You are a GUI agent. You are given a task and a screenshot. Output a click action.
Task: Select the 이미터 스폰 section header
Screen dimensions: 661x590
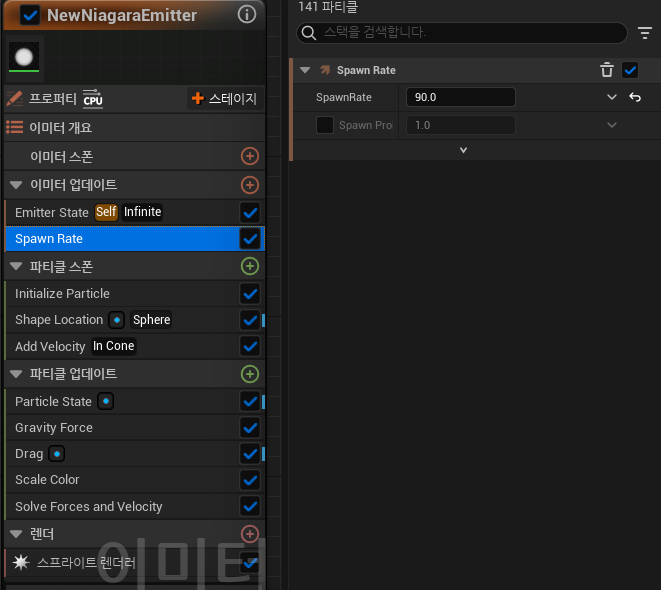click(134, 156)
